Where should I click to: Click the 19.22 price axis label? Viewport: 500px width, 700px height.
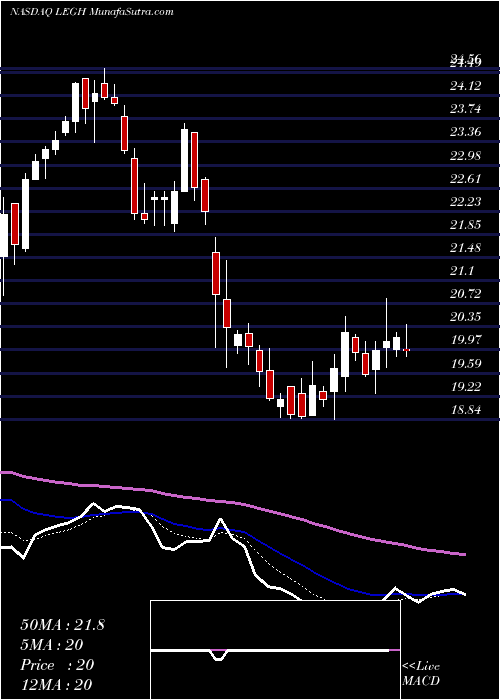click(x=466, y=387)
